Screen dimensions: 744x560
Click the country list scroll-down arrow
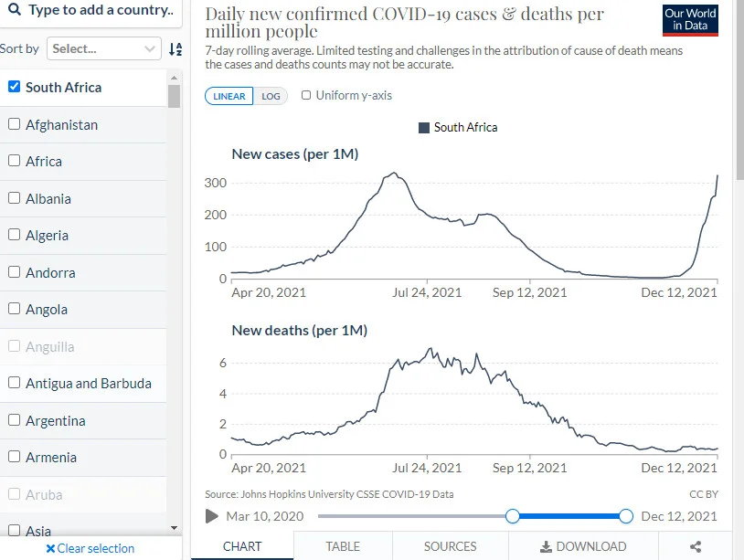pyautogui.click(x=175, y=528)
